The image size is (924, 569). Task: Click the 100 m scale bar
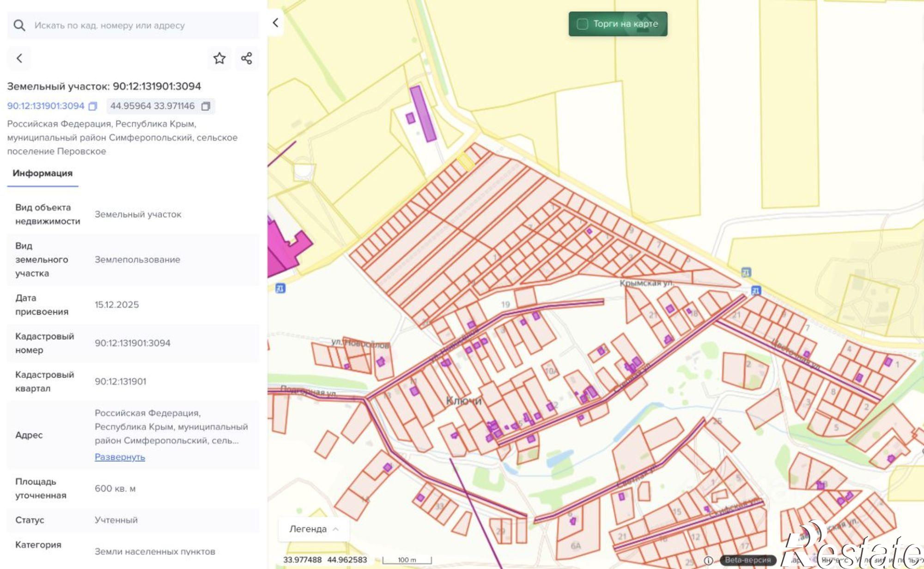(407, 560)
